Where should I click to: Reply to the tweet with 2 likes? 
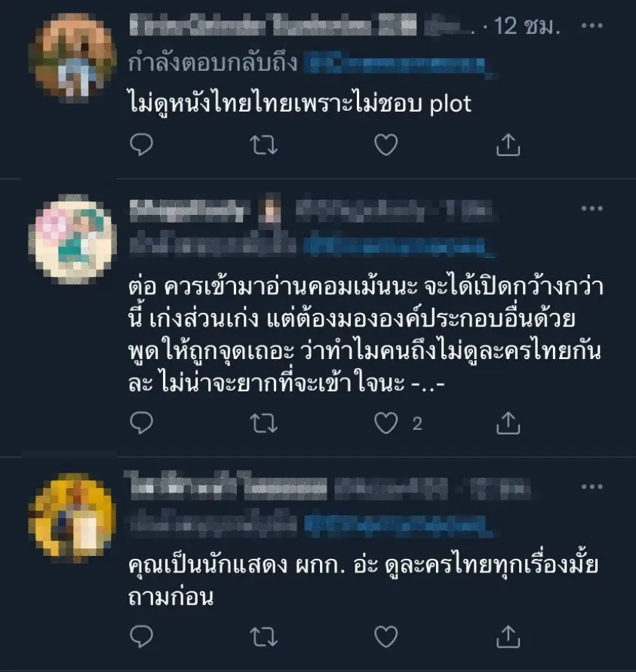pyautogui.click(x=141, y=423)
